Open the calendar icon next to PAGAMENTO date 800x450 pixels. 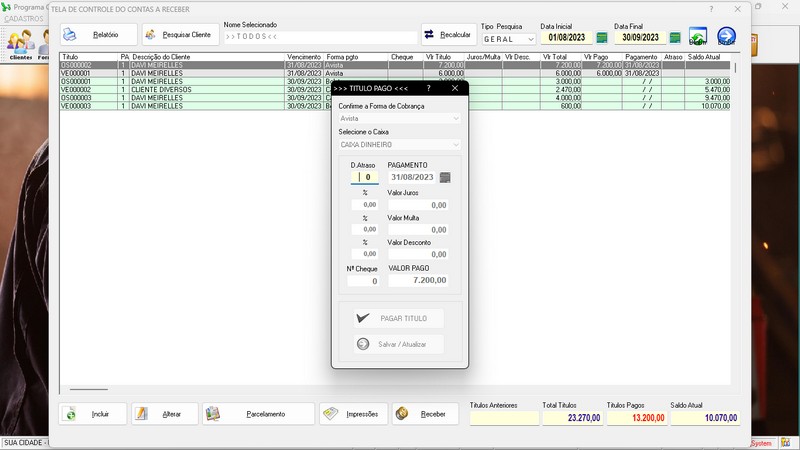[x=445, y=178]
